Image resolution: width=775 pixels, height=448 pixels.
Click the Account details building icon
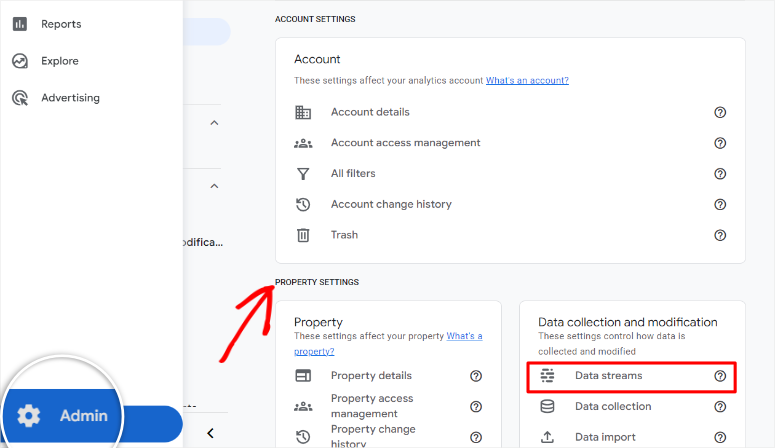(x=303, y=112)
